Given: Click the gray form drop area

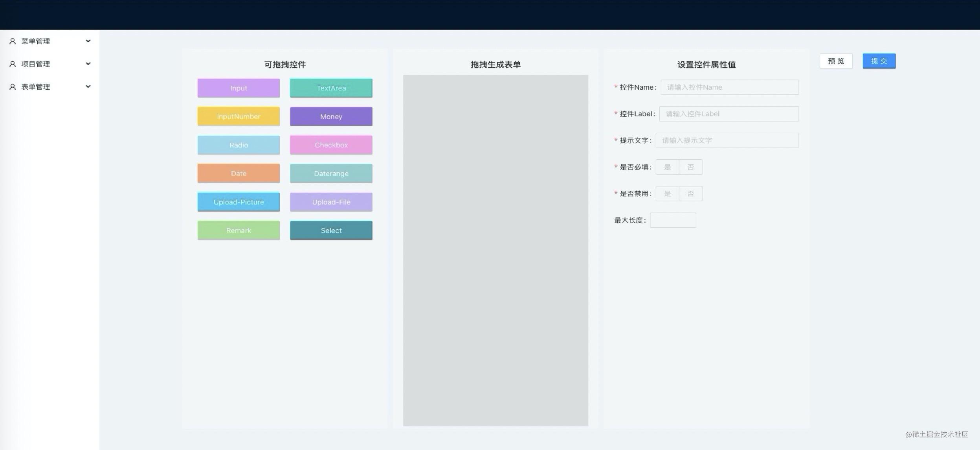Looking at the screenshot, I should click(x=496, y=251).
